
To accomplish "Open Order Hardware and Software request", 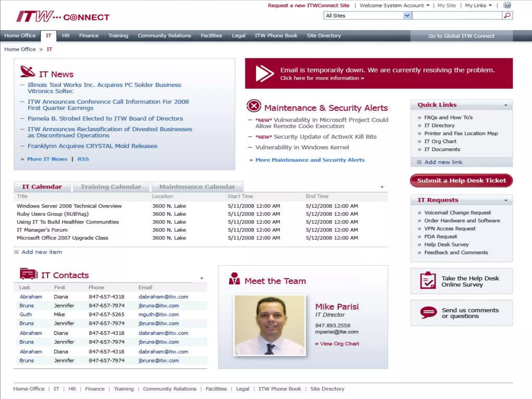I will pyautogui.click(x=462, y=221).
